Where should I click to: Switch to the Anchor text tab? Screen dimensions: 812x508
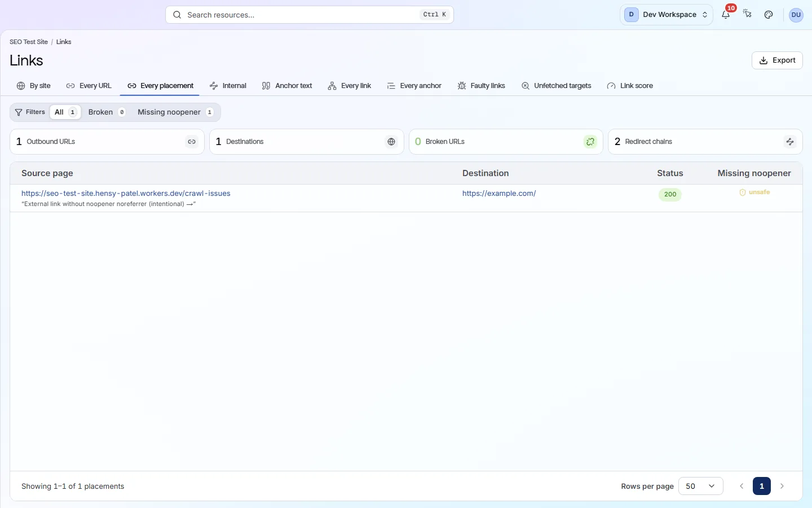(x=287, y=86)
